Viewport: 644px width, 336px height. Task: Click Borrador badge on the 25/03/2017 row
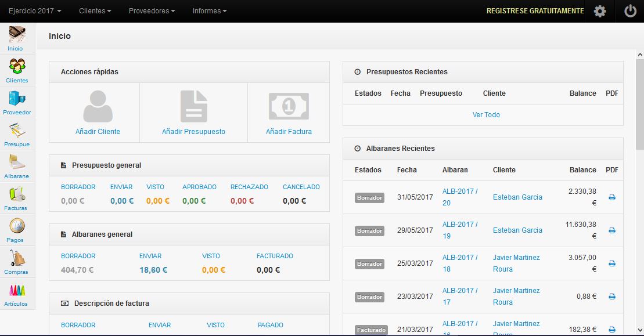point(370,264)
